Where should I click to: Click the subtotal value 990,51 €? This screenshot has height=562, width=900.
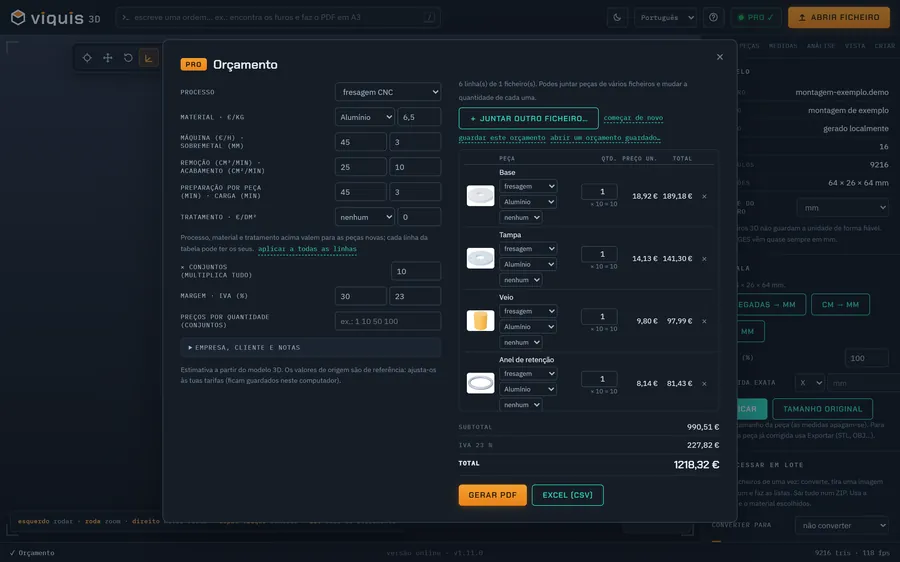pos(703,427)
